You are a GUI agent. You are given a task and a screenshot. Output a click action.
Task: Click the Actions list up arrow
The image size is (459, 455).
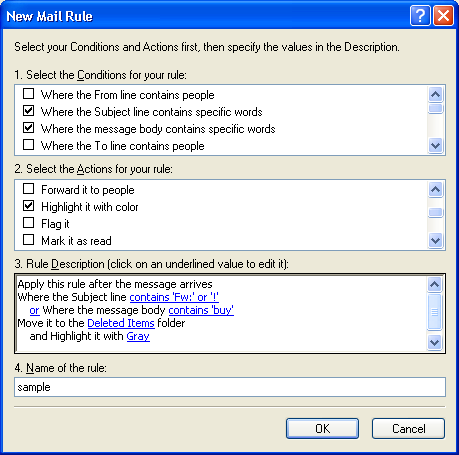click(435, 190)
